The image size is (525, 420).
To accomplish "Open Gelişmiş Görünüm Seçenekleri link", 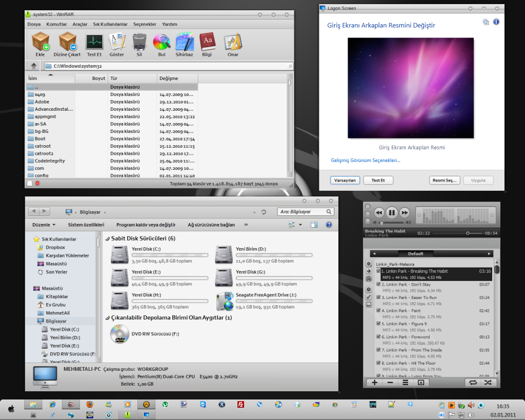I will click(x=366, y=160).
